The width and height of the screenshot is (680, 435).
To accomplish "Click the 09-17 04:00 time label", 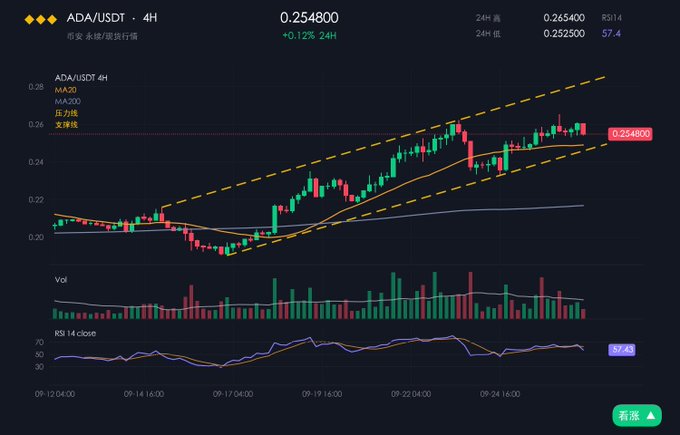I will [233, 394].
